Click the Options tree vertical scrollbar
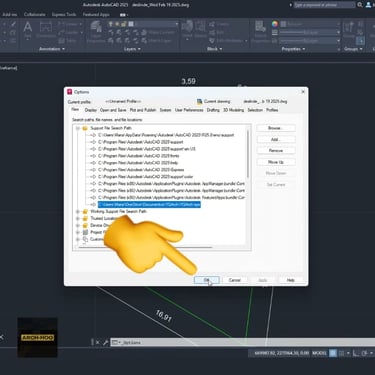The width and height of the screenshot is (375, 375). click(248, 153)
